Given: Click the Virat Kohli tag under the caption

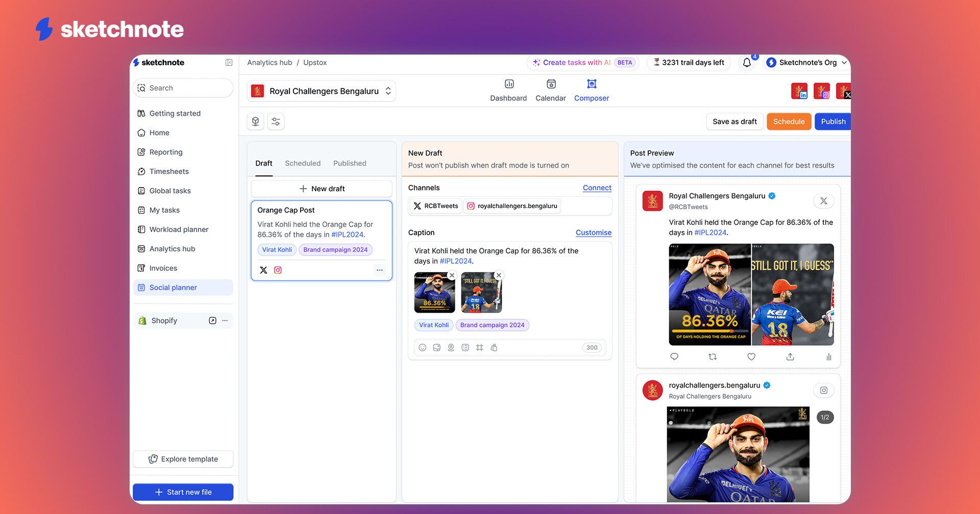Looking at the screenshot, I should coord(434,325).
